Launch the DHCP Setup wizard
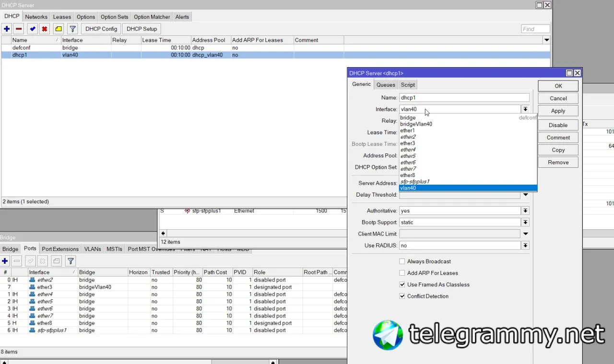 point(142,29)
